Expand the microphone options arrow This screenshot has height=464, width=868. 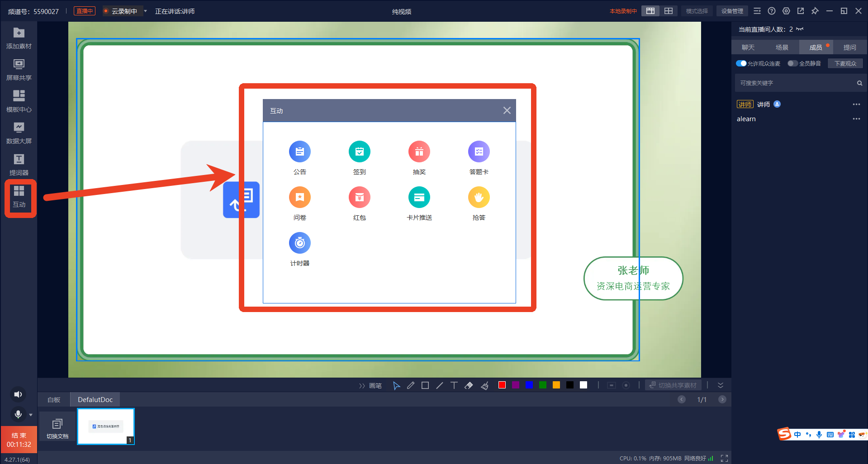click(x=31, y=415)
